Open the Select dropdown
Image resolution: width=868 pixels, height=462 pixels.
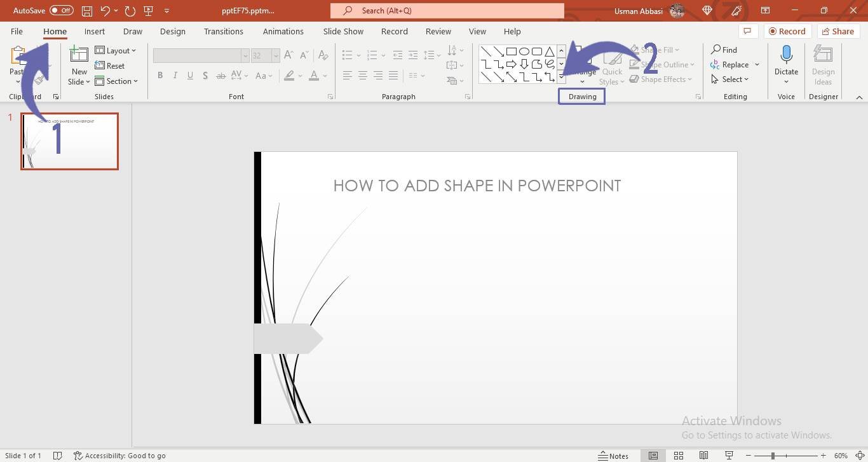click(x=730, y=79)
